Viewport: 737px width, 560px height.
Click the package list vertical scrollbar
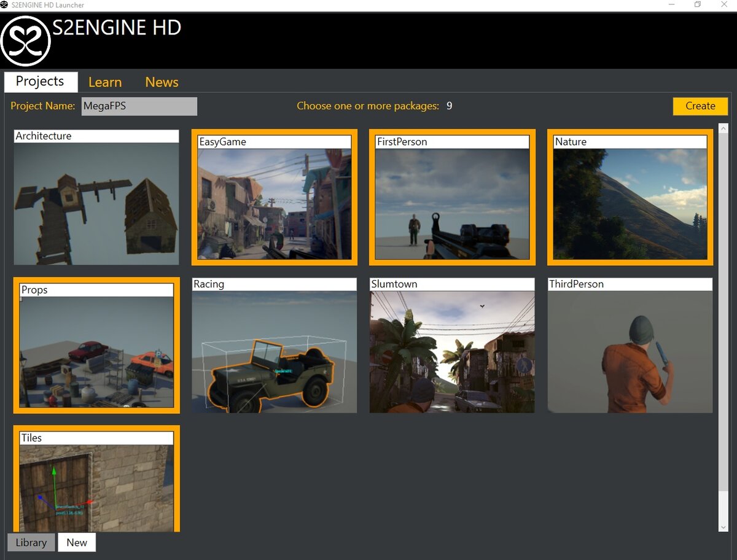point(723,328)
